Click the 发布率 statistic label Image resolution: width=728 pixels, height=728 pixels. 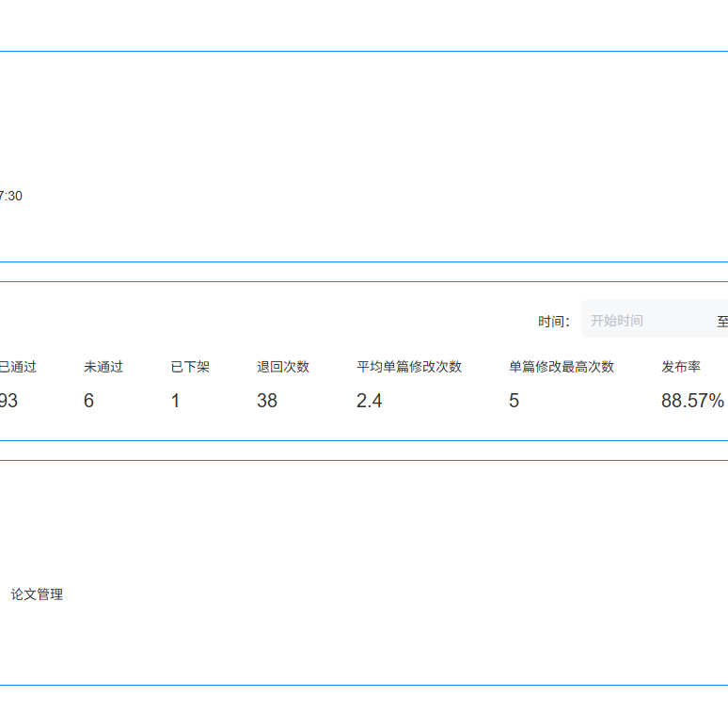click(x=681, y=367)
